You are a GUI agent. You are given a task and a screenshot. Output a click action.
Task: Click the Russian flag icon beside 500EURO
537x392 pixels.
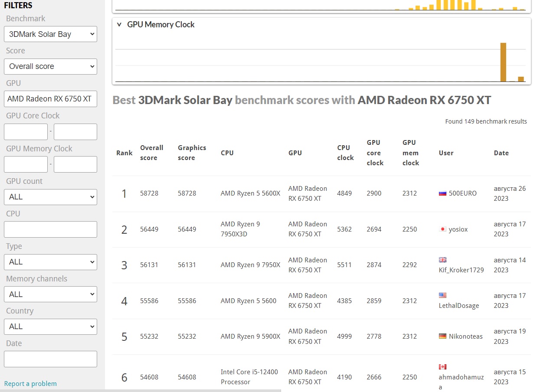[x=442, y=193]
